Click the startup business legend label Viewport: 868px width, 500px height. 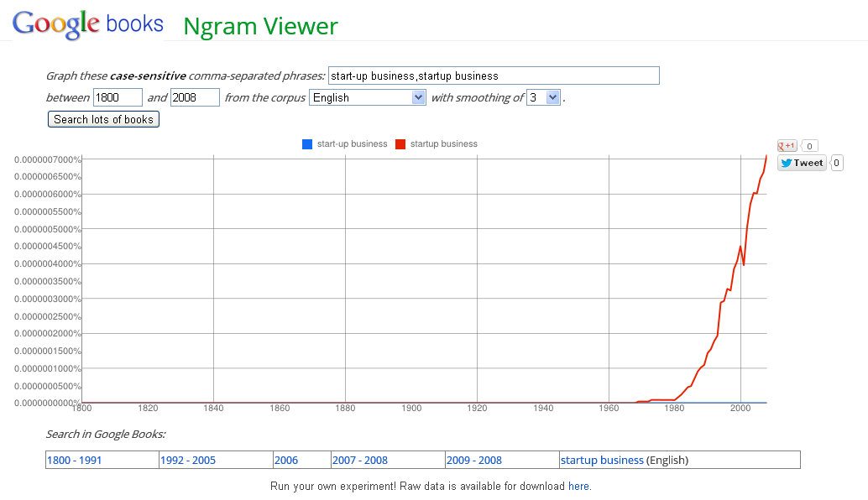443,143
